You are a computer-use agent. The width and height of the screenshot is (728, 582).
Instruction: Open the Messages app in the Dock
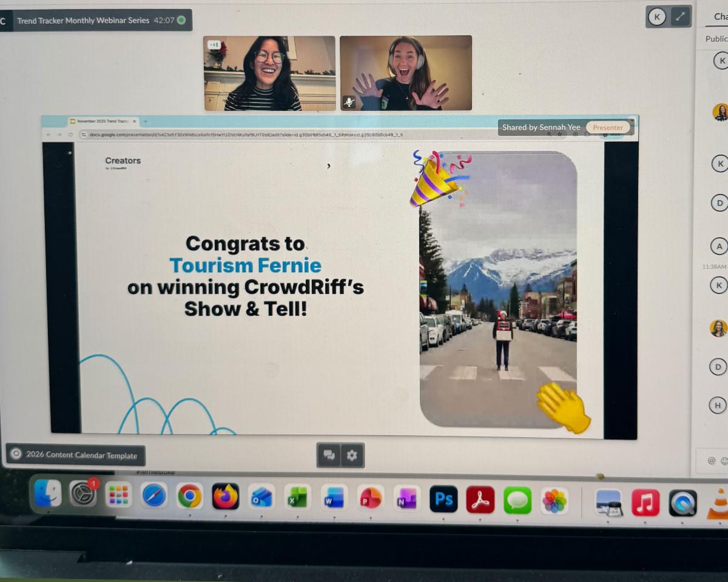pos(517,501)
